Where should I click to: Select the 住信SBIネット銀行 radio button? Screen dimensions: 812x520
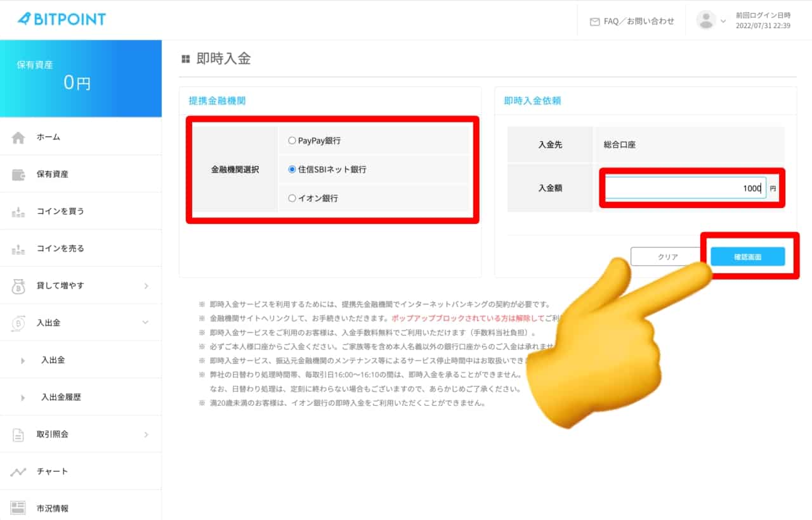pyautogui.click(x=292, y=169)
